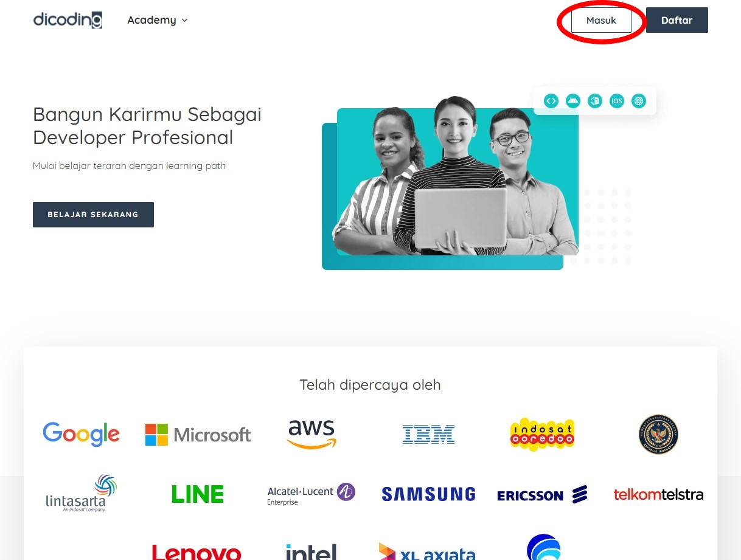The image size is (741, 560).
Task: Click the Masuk button
Action: coord(601,20)
